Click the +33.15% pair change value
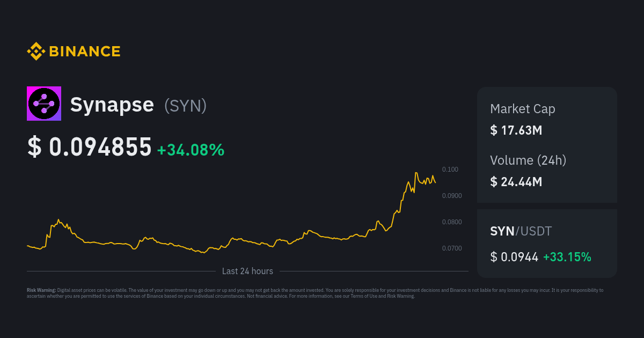This screenshot has height=338, width=644. pyautogui.click(x=567, y=257)
